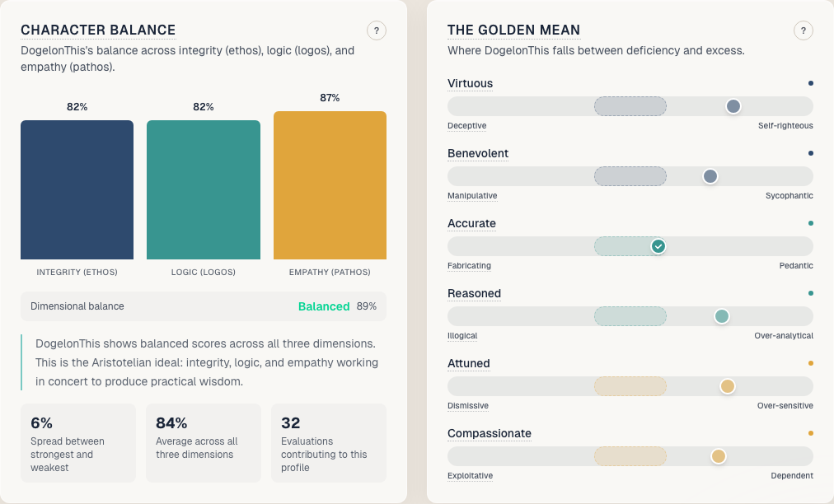Expand the Virtuous trait details
Viewport: 834px width, 504px height.
[x=470, y=83]
